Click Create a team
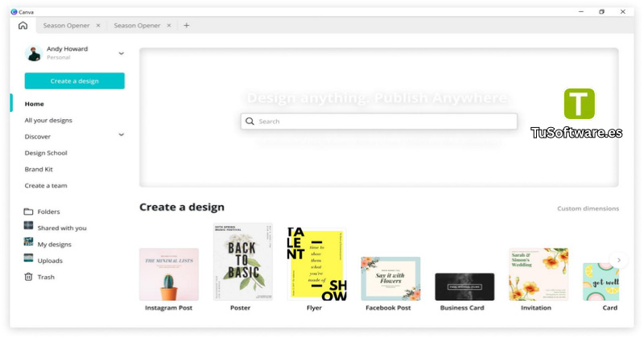 [x=46, y=186]
